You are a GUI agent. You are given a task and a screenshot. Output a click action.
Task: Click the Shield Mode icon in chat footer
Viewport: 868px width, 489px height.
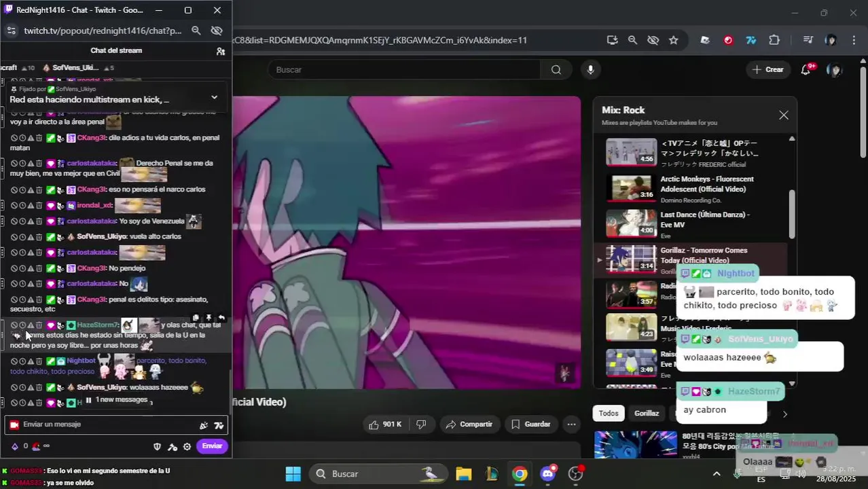157,446
